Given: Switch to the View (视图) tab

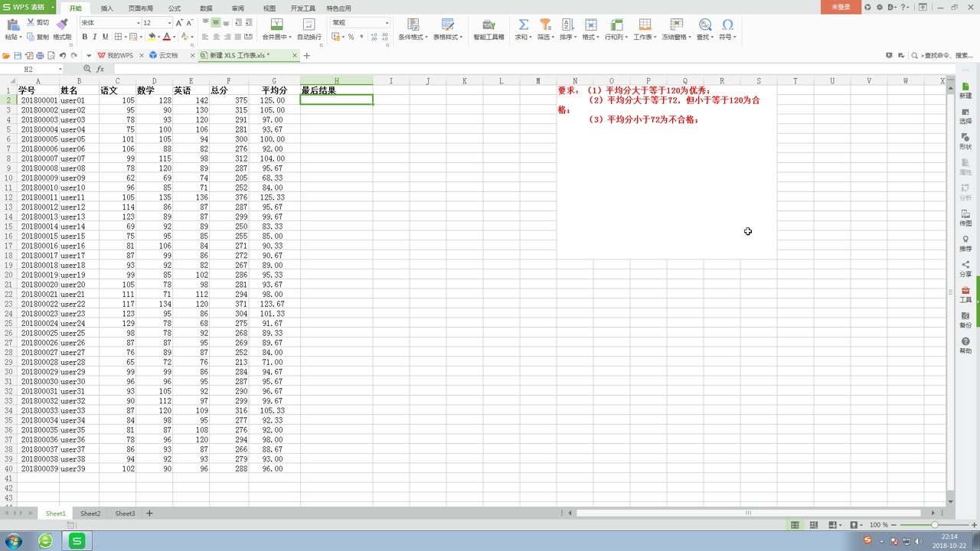Looking at the screenshot, I should pos(269,8).
